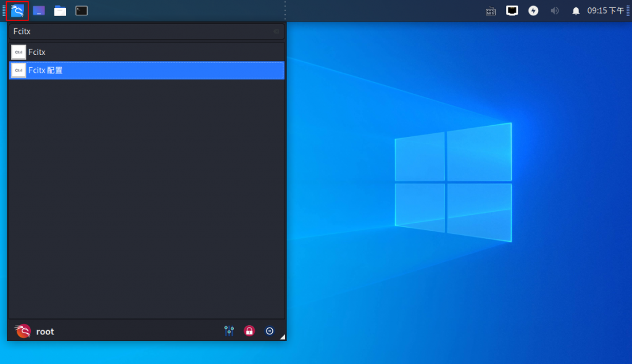Launch the Fcitx application entry

(147, 52)
